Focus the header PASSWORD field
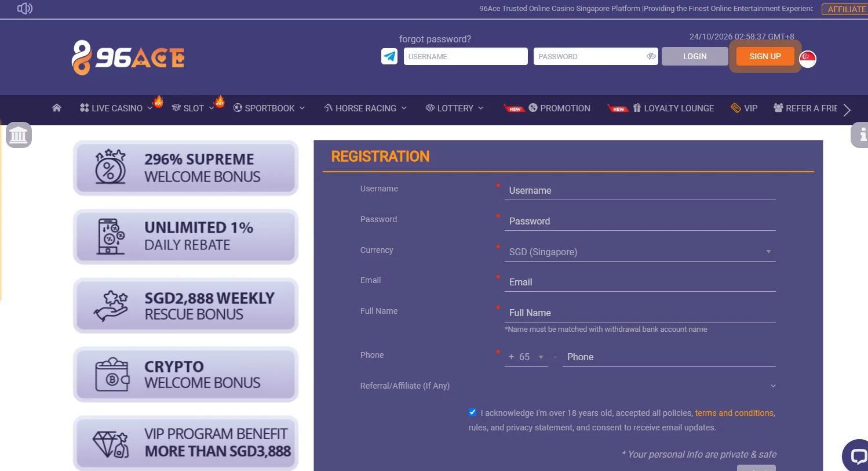Image resolution: width=868 pixels, height=471 pixels. [596, 56]
